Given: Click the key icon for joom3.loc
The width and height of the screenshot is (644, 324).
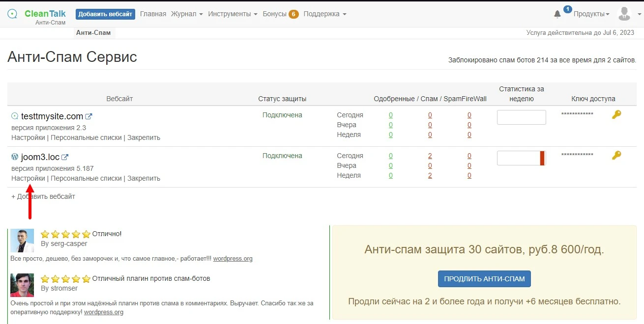Looking at the screenshot, I should (616, 155).
